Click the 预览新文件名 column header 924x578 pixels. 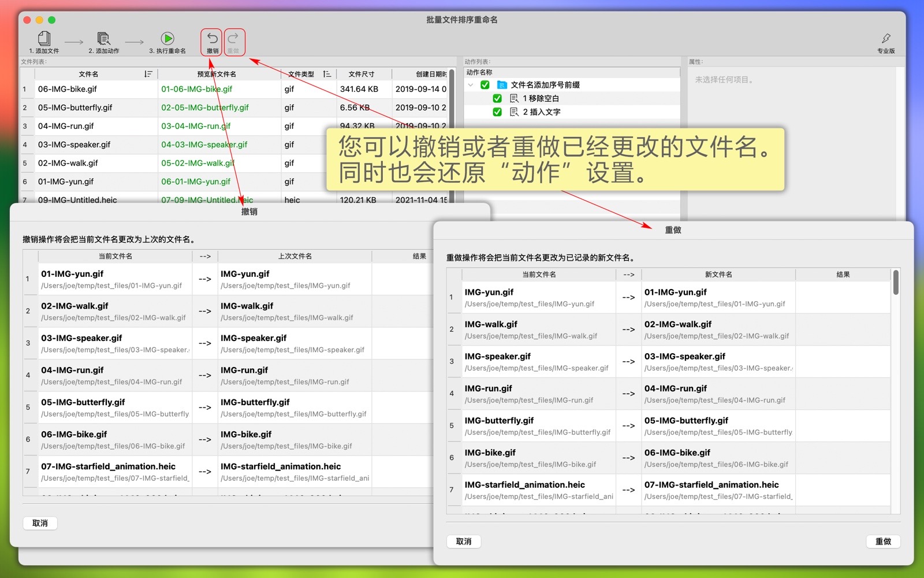217,74
